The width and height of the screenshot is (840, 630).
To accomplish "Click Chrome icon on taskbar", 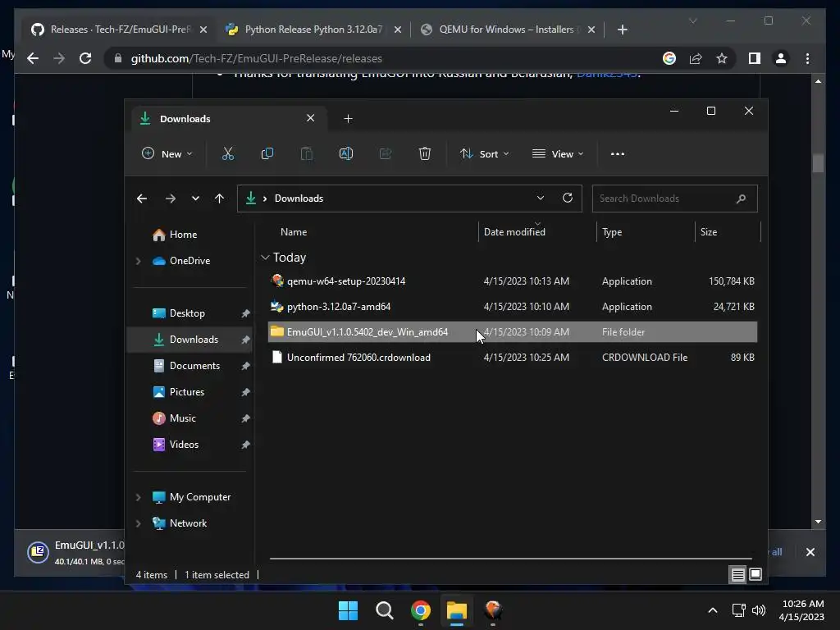I will 421,610.
